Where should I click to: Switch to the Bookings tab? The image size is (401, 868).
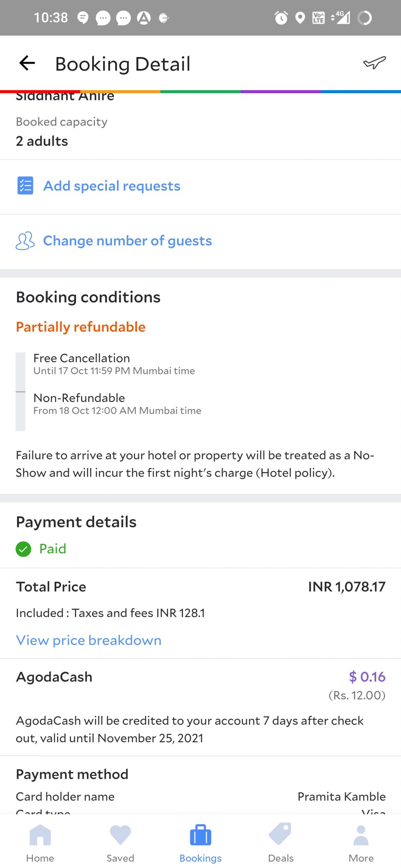[x=200, y=843]
